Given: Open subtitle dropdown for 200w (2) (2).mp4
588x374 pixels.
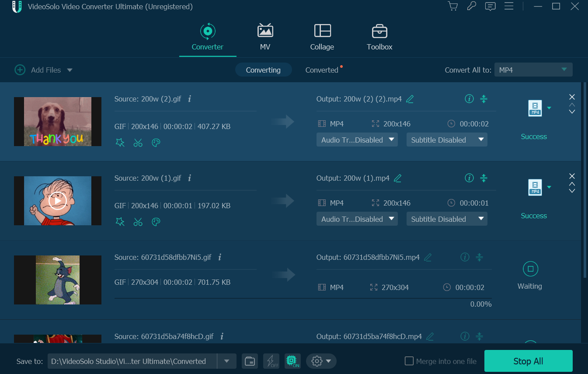Looking at the screenshot, I should point(447,140).
